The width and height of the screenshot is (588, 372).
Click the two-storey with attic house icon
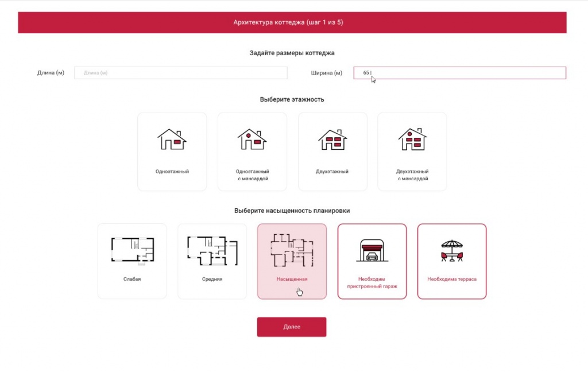[x=412, y=139]
